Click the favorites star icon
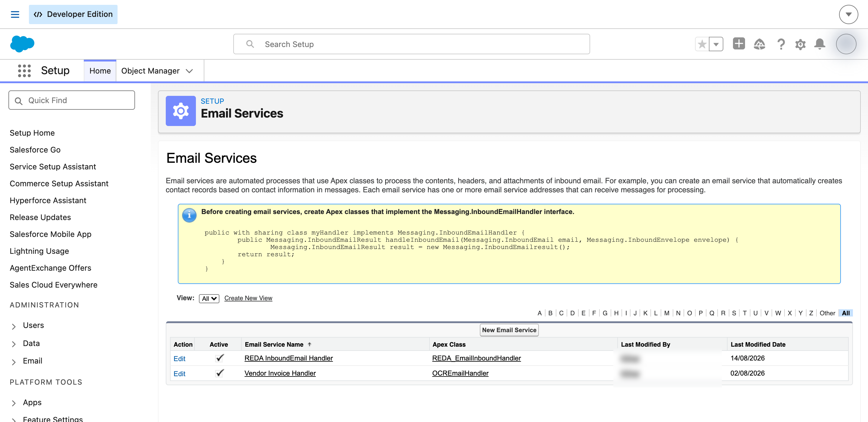The width and height of the screenshot is (868, 422). 702,44
